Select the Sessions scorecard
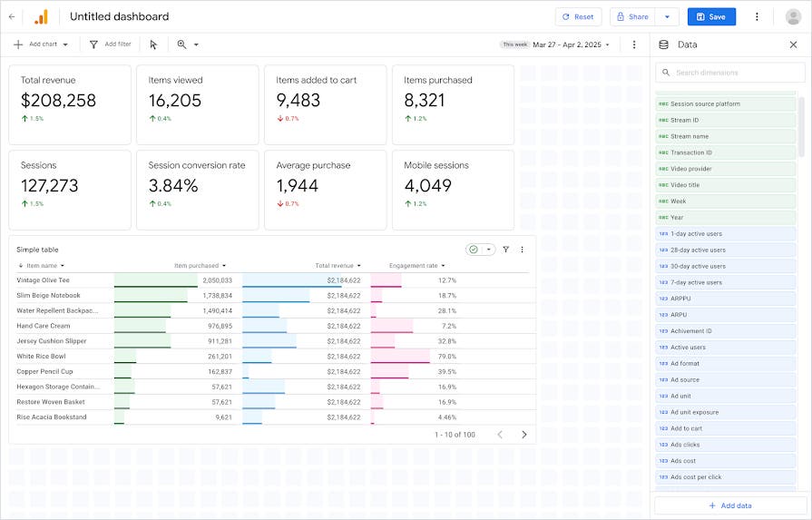Image resolution: width=812 pixels, height=520 pixels. coord(69,190)
